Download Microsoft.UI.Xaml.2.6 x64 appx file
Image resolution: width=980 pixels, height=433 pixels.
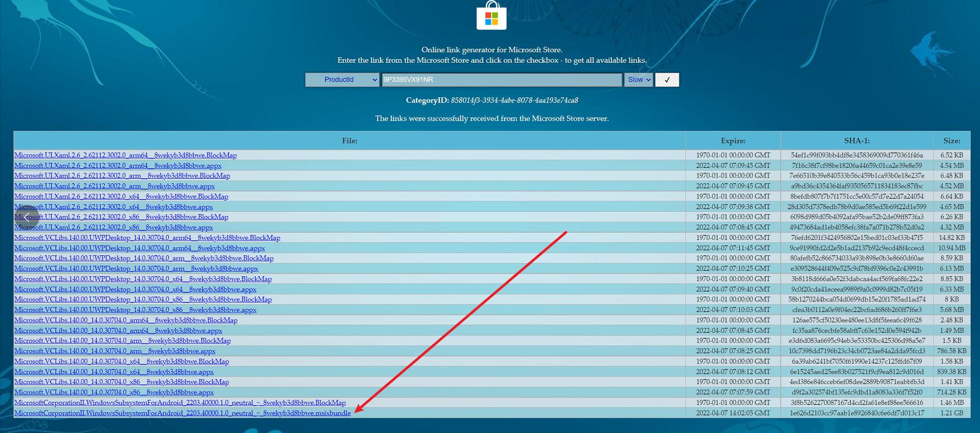114,207
